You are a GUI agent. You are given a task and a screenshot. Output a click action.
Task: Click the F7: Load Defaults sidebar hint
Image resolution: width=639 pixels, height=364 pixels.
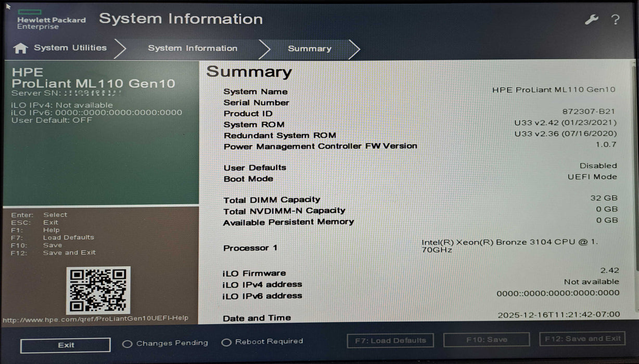[x=53, y=238]
